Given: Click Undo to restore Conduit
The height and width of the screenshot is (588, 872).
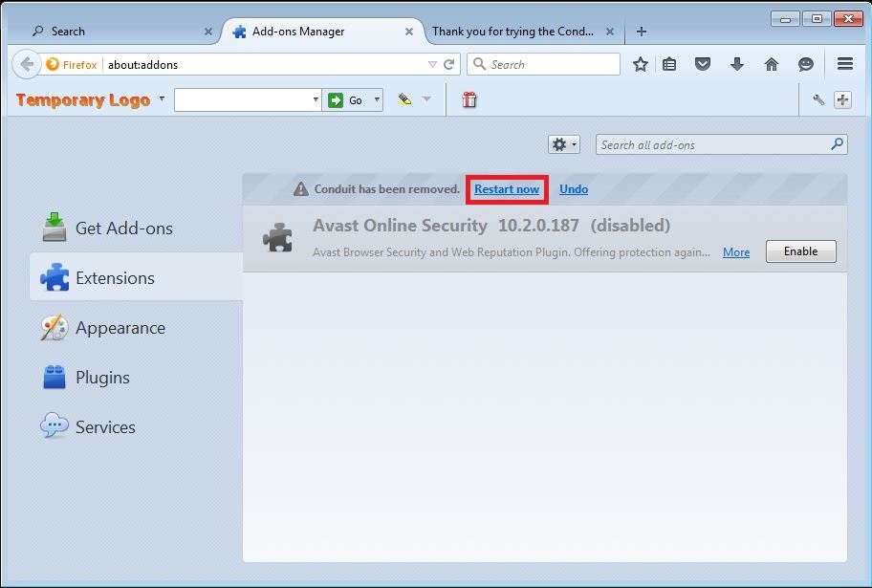Looking at the screenshot, I should tap(574, 189).
